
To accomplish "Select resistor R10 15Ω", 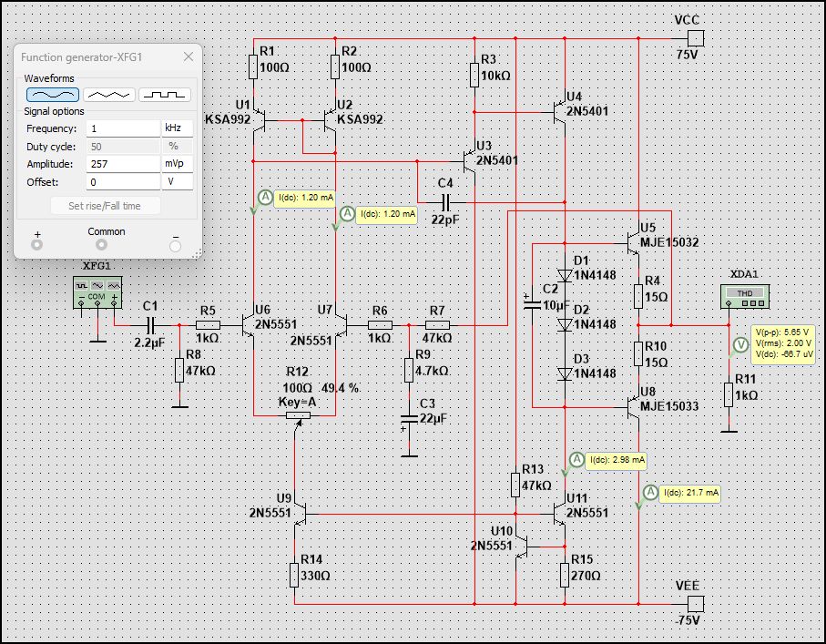I will (638, 354).
